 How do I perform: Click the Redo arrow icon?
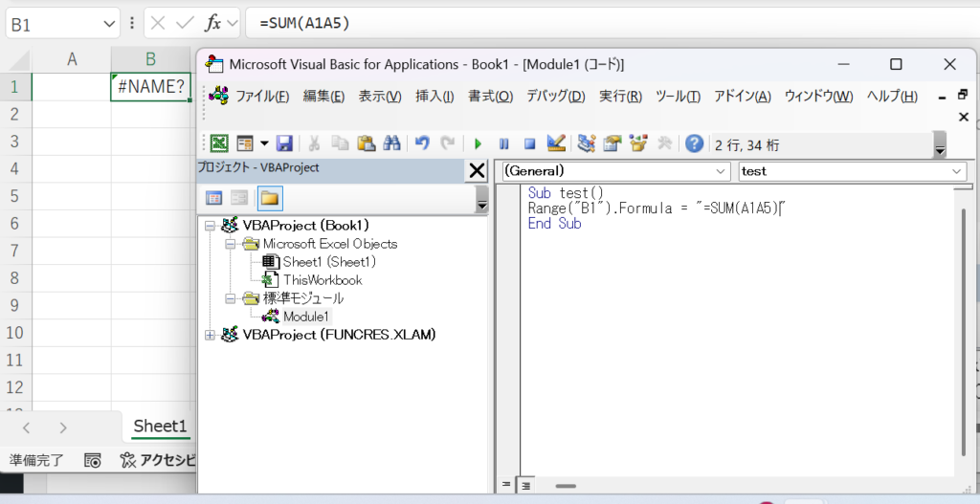click(x=448, y=144)
